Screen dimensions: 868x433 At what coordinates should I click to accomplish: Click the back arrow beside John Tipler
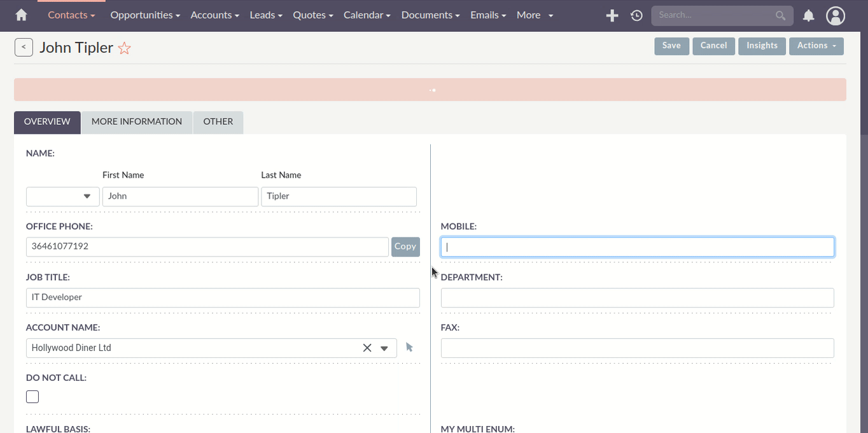coord(24,46)
